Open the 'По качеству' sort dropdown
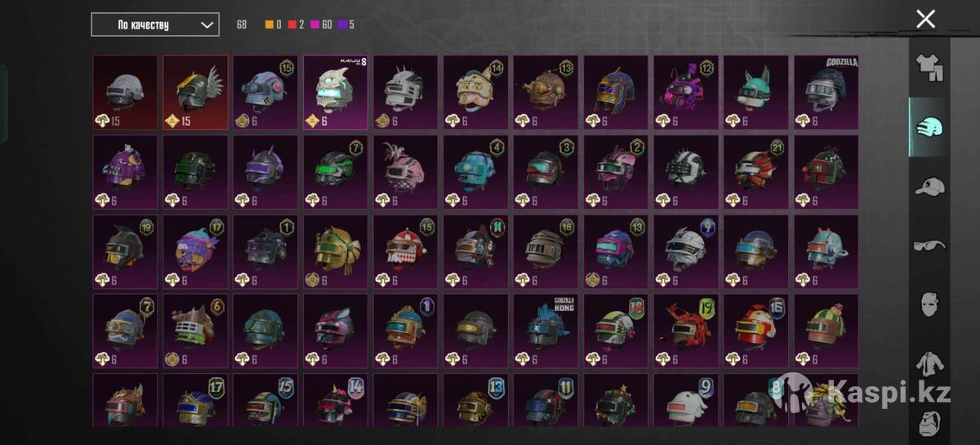The height and width of the screenshot is (445, 980). [x=155, y=24]
